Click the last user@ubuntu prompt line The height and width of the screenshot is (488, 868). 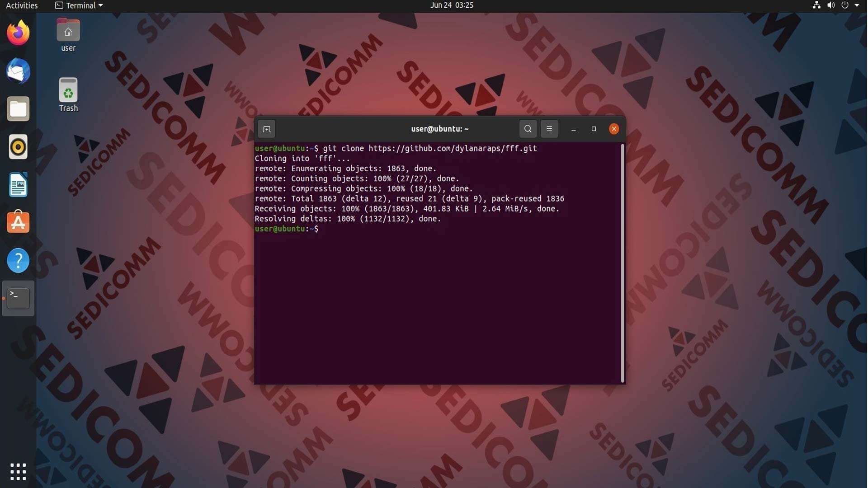pyautogui.click(x=286, y=229)
